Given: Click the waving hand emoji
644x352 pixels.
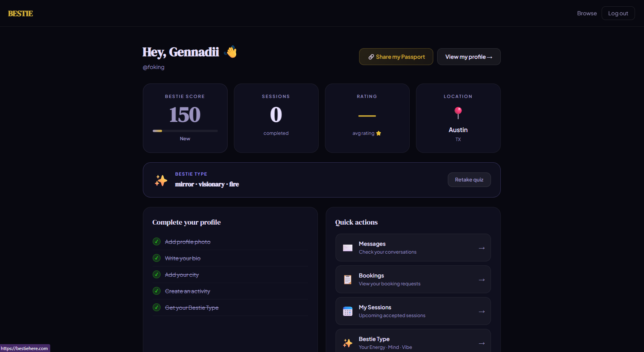Looking at the screenshot, I should click(x=231, y=52).
